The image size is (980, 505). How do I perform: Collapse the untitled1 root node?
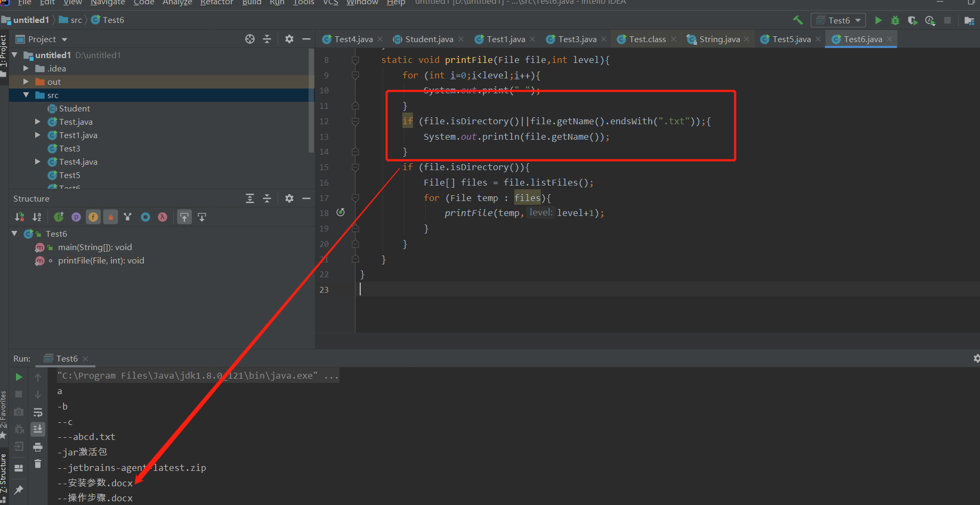point(15,55)
